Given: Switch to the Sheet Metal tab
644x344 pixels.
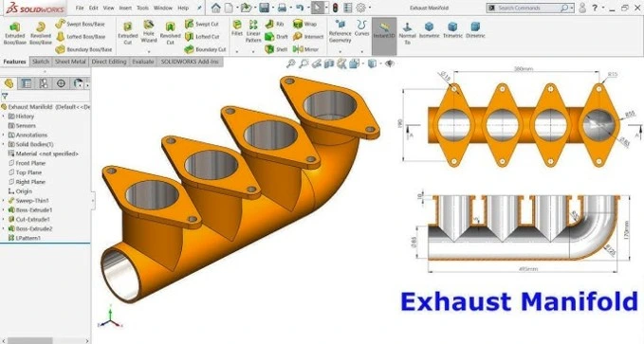Looking at the screenshot, I should (x=70, y=62).
